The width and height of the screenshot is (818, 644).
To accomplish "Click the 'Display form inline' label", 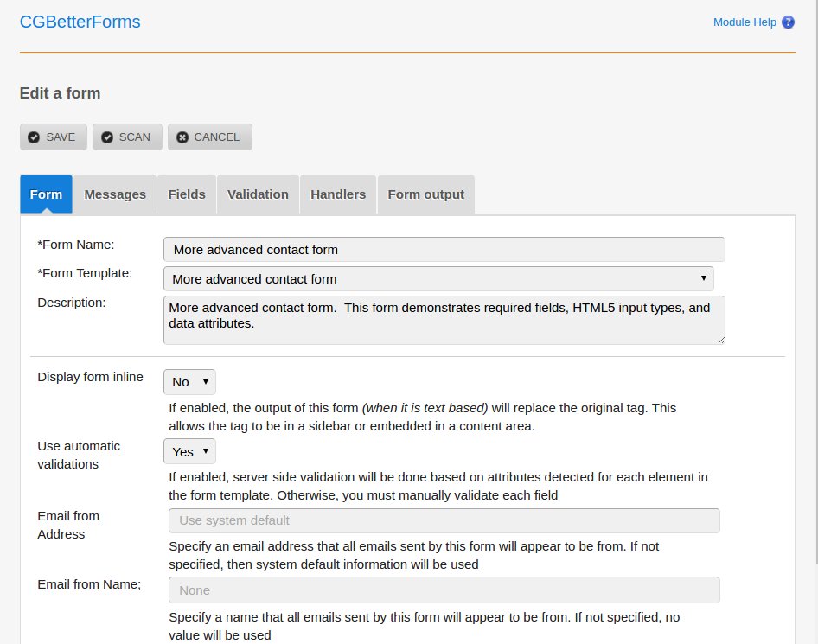I will (90, 377).
